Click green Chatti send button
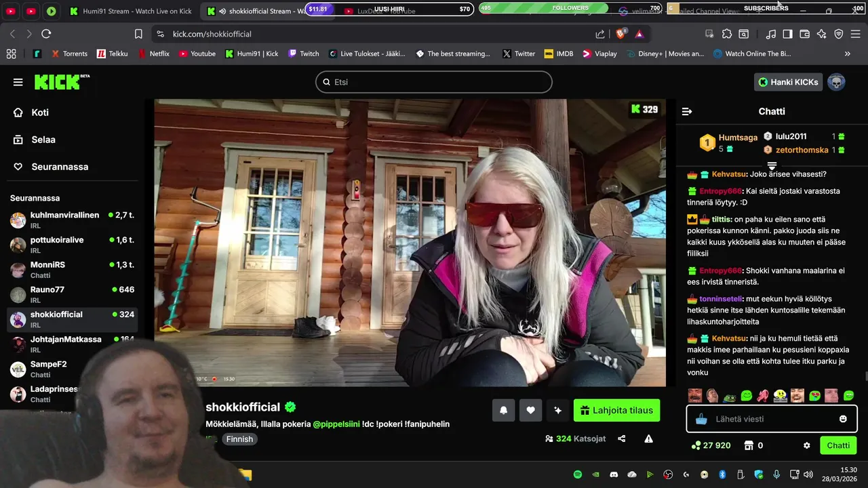868x488 pixels. [x=838, y=445]
